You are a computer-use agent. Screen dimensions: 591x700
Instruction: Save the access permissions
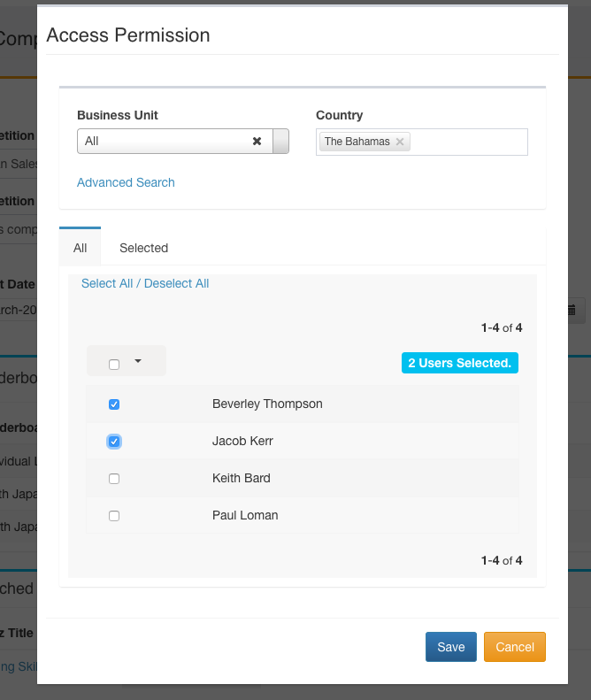coord(450,647)
